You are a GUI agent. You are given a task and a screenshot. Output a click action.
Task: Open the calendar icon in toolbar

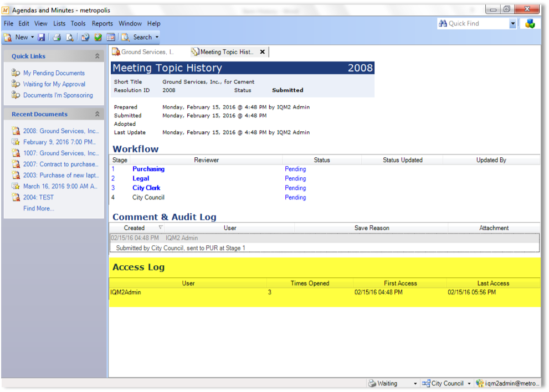[111, 37]
